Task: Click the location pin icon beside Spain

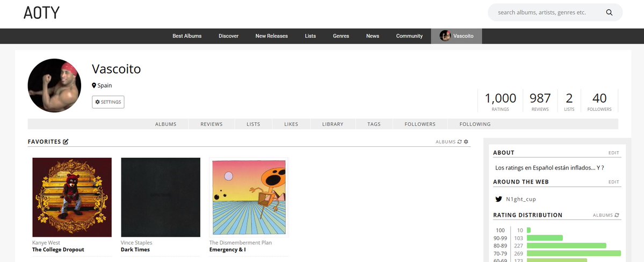Action: point(94,86)
